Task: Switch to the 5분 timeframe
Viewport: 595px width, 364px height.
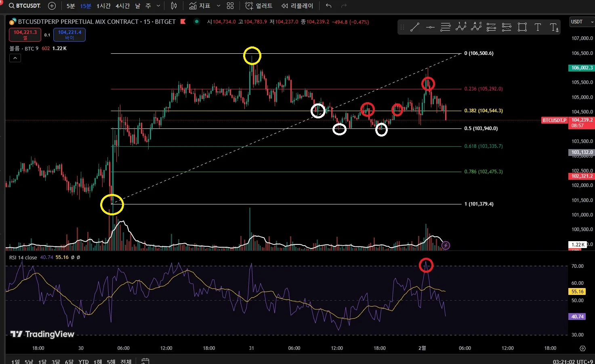Action: (x=71, y=6)
